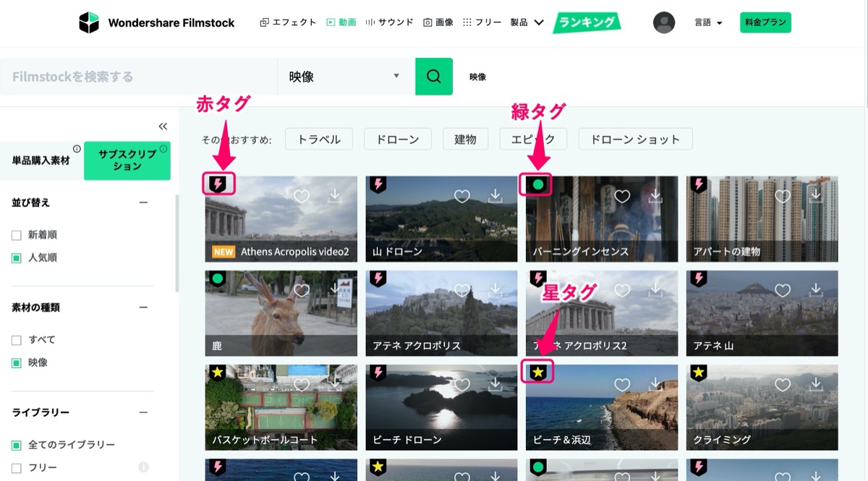Click the green search magnifier button
This screenshot has height=481, width=868.
[x=434, y=77]
